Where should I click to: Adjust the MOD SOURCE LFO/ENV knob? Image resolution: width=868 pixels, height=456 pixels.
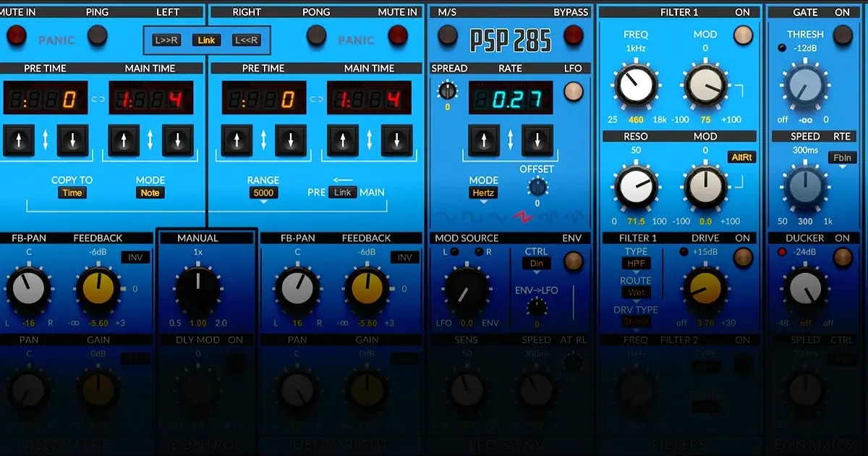click(x=467, y=290)
